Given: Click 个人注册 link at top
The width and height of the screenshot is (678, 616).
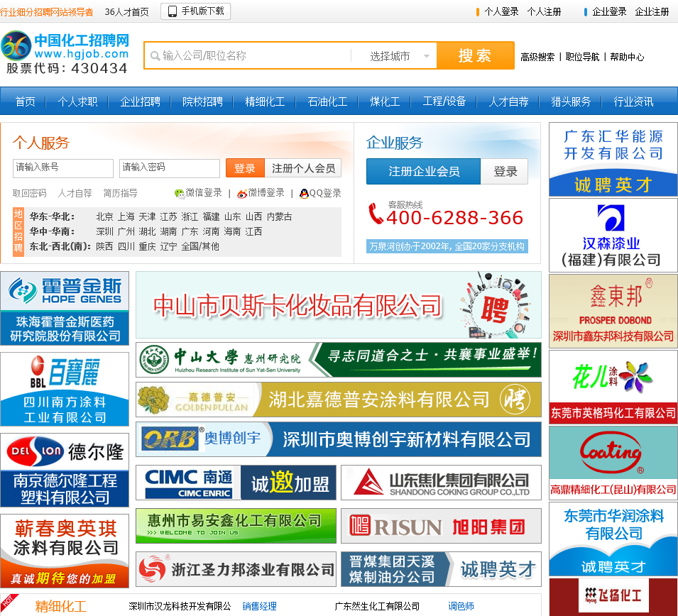Looking at the screenshot, I should [x=544, y=11].
